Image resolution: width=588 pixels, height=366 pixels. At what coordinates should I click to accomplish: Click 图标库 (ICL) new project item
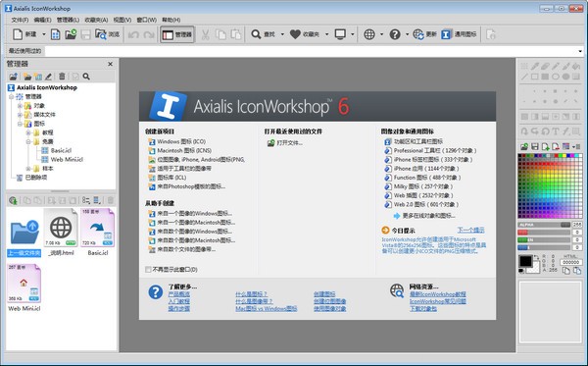171,178
